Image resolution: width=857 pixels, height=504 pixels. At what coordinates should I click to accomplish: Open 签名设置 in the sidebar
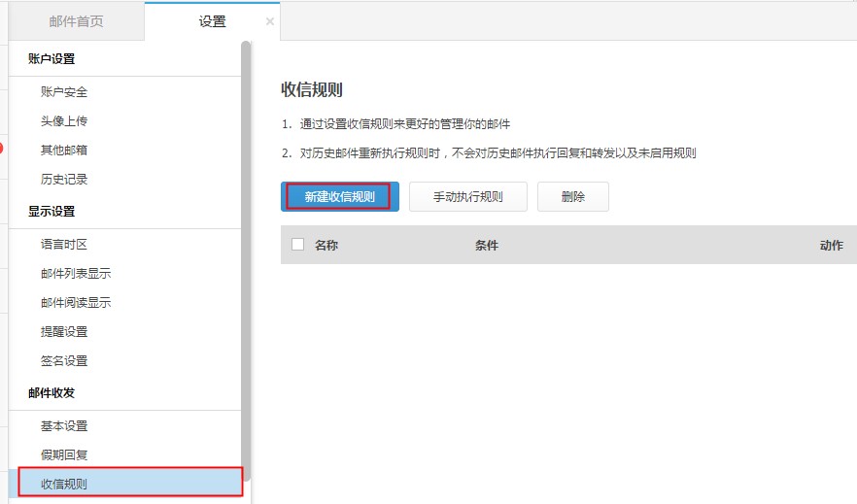point(64,361)
